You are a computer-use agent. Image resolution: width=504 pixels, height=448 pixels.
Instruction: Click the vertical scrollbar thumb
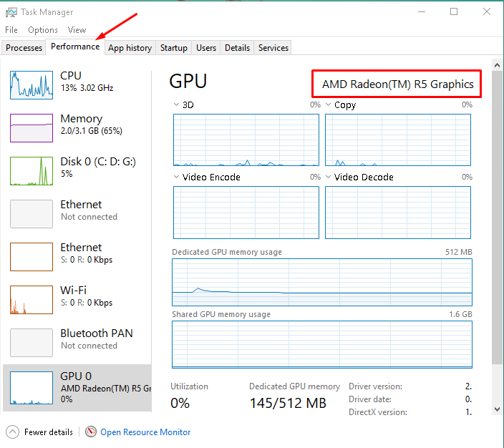click(497, 218)
